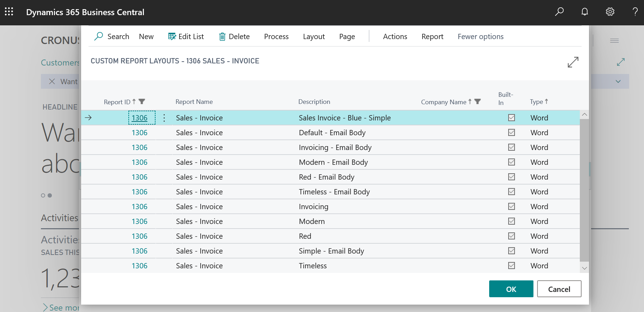
Task: Toggle Built-In checkbox for Default - Email Body
Action: click(511, 132)
